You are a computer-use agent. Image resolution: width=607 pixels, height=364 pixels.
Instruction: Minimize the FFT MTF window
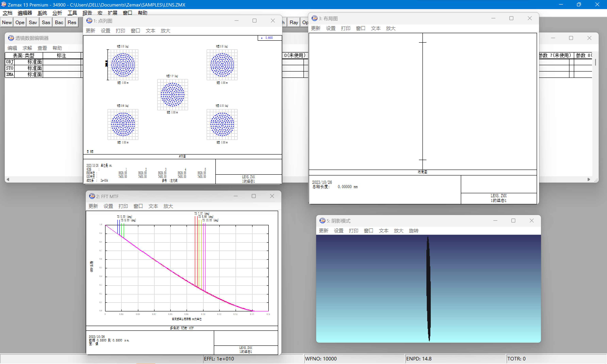[x=236, y=196]
